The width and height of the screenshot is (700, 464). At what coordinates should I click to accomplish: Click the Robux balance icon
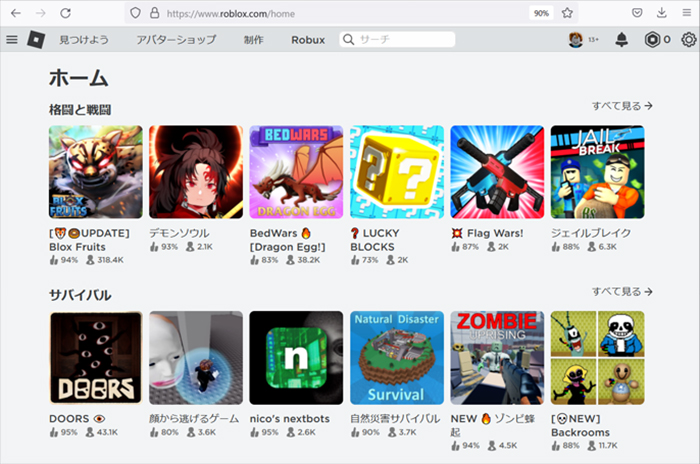click(x=652, y=40)
